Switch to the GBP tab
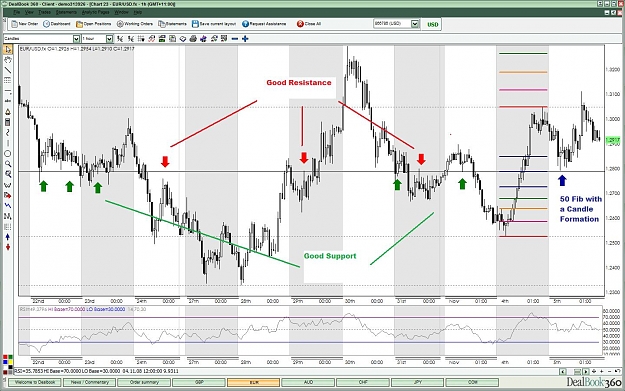The height and width of the screenshot is (391, 625). [199, 382]
